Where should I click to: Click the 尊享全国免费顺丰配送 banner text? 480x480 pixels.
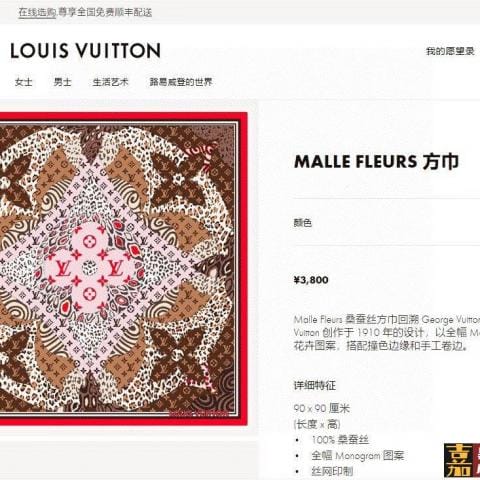[x=105, y=12]
